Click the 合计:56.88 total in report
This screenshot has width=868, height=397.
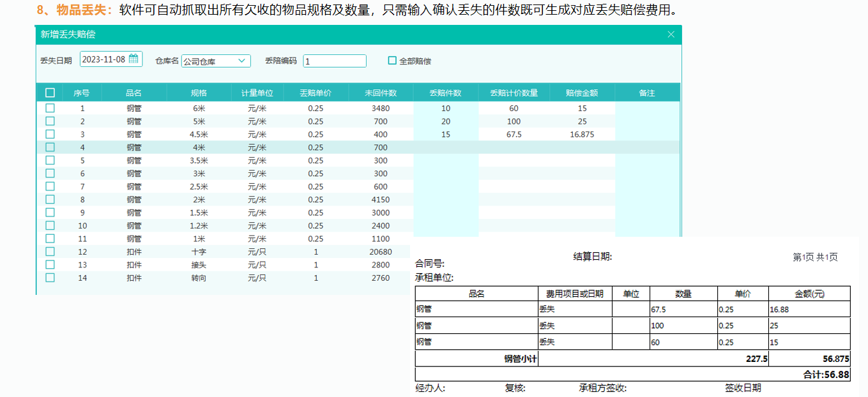pos(826,375)
